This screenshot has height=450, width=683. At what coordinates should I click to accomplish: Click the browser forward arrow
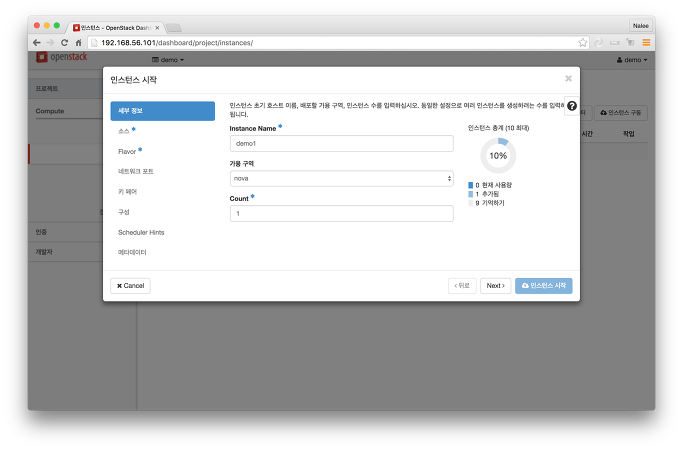(x=51, y=43)
